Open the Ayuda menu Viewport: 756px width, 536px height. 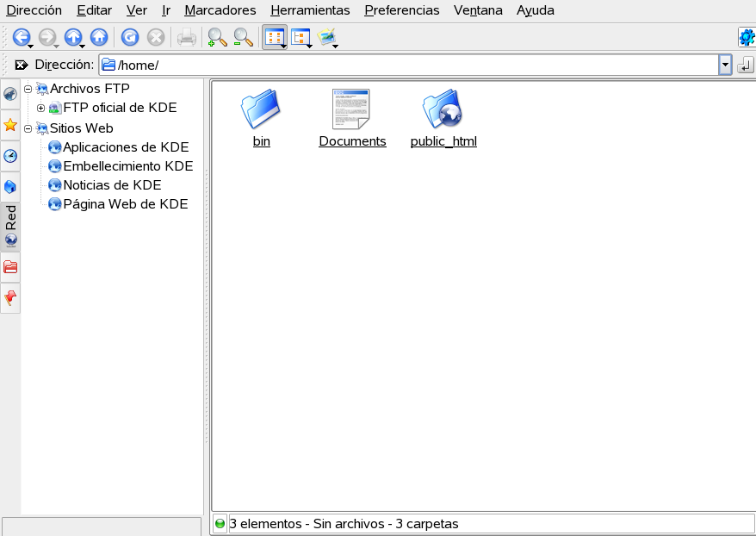536,10
